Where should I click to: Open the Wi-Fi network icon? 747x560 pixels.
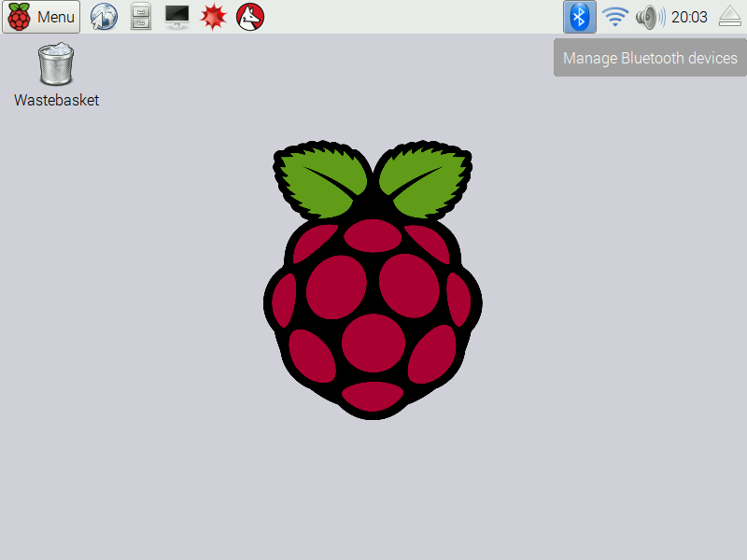tap(615, 17)
